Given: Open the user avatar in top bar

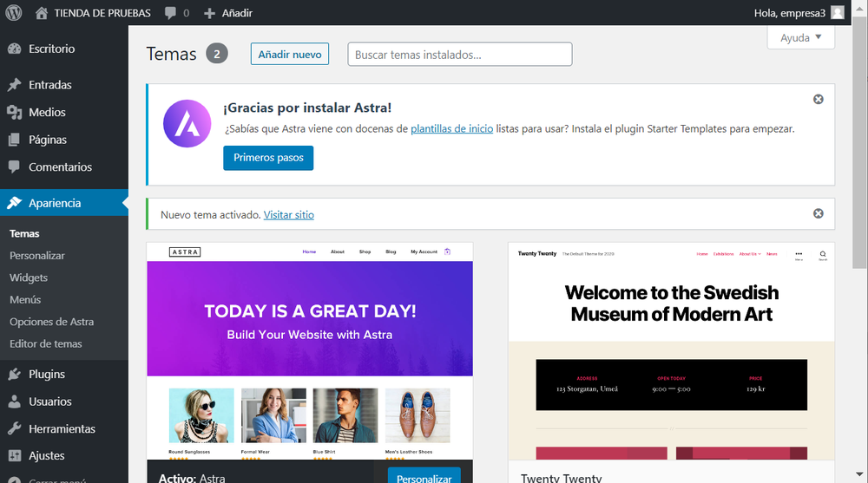Looking at the screenshot, I should 838,13.
